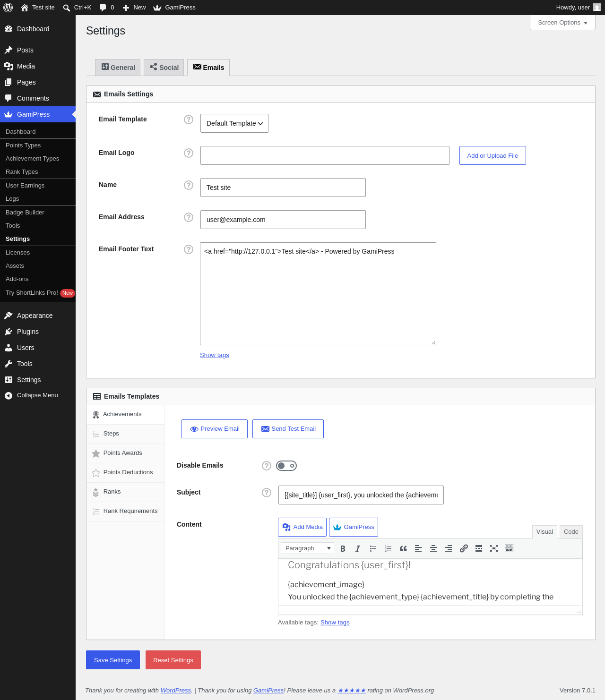Insert a bulleted list in editor
The image size is (605, 700).
pyautogui.click(x=373, y=548)
